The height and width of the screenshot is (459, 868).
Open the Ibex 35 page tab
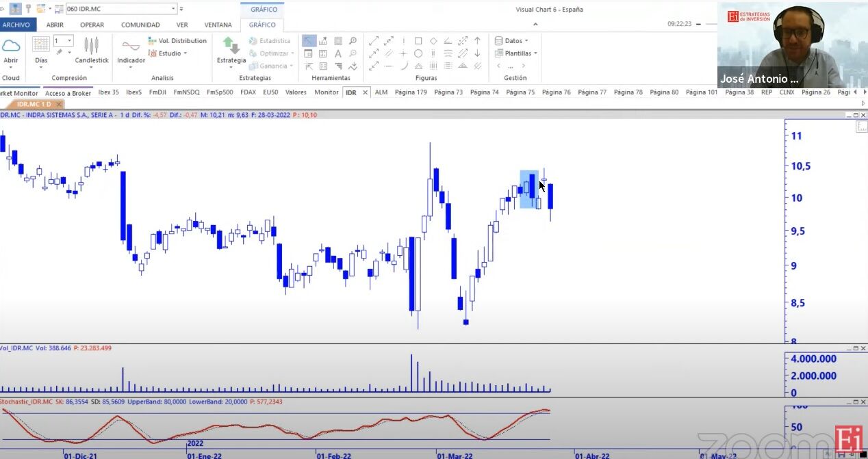(x=108, y=92)
